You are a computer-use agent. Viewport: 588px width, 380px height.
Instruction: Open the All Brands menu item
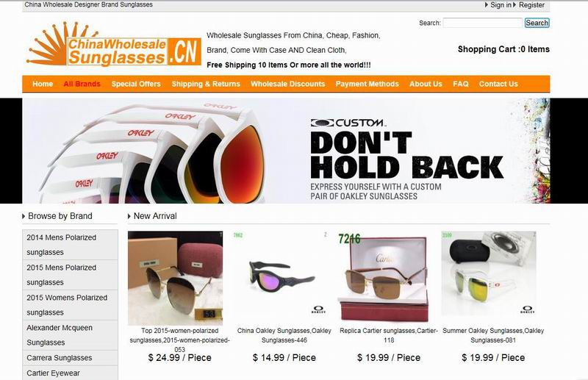pyautogui.click(x=82, y=84)
